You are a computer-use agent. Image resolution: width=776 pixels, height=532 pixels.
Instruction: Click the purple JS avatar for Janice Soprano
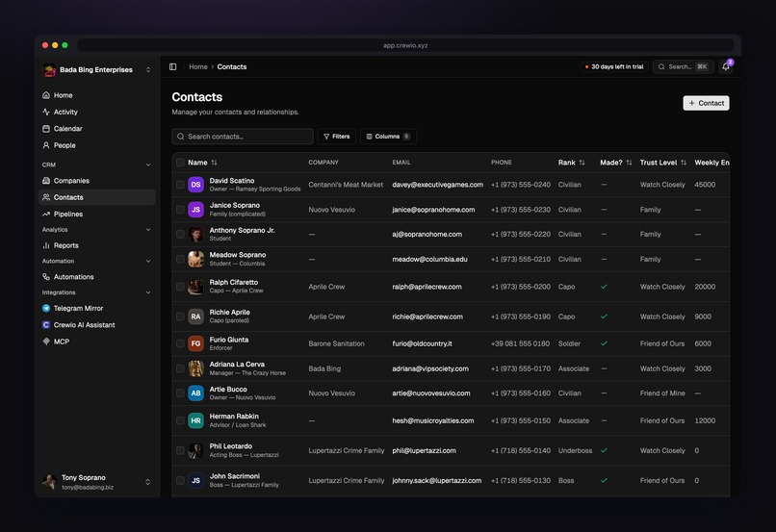196,210
